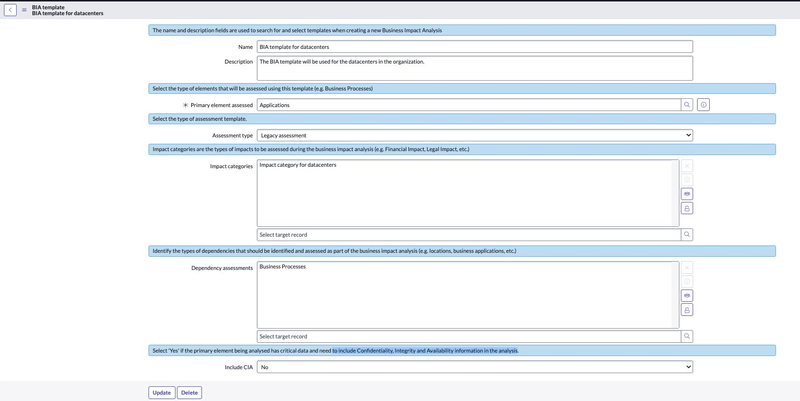Viewport: 800px width, 401px height.
Task: Go back using the header arrow
Action: coord(10,10)
